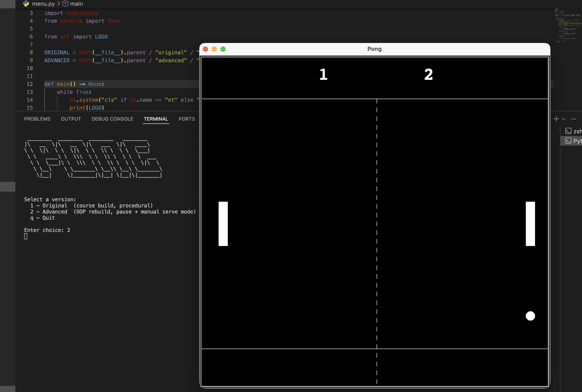Minimize the Pong window
The width and height of the screenshot is (582, 392).
pyautogui.click(x=214, y=49)
